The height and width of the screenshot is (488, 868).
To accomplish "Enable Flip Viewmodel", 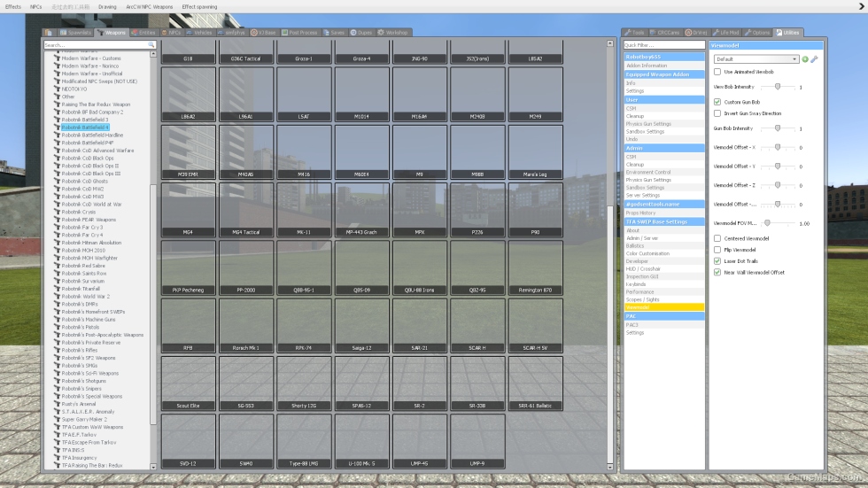I will click(x=717, y=250).
